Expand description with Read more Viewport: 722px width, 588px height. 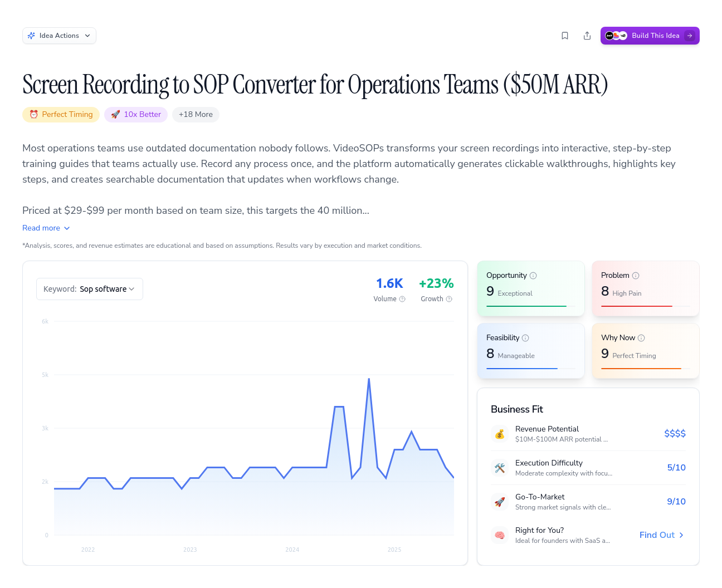tap(46, 228)
